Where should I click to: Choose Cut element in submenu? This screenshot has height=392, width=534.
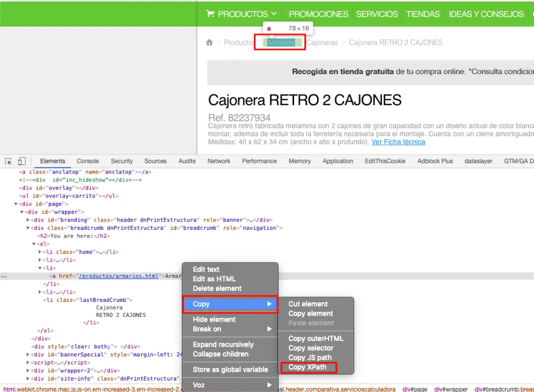[316, 304]
